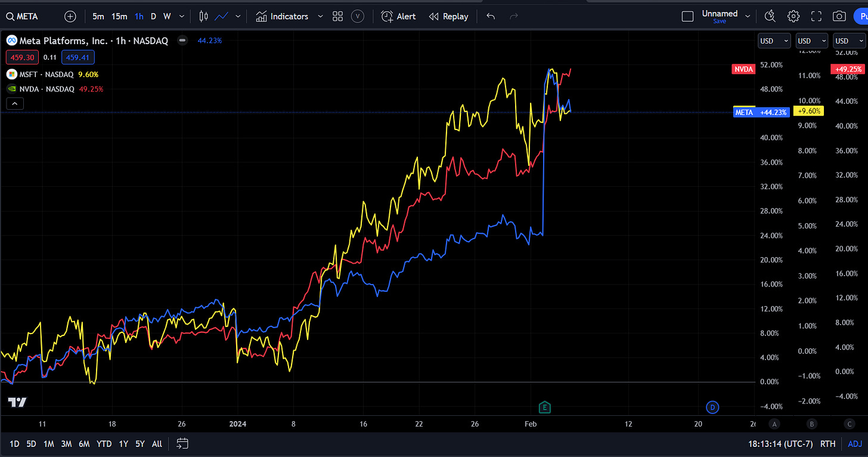Image resolution: width=868 pixels, height=457 pixels.
Task: Select the 5m timeframe
Action: point(98,16)
